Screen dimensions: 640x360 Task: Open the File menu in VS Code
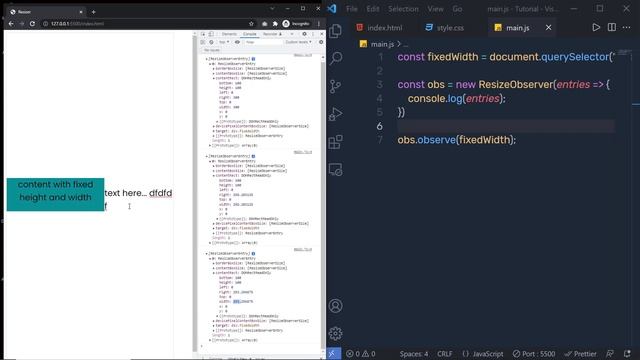coord(351,9)
